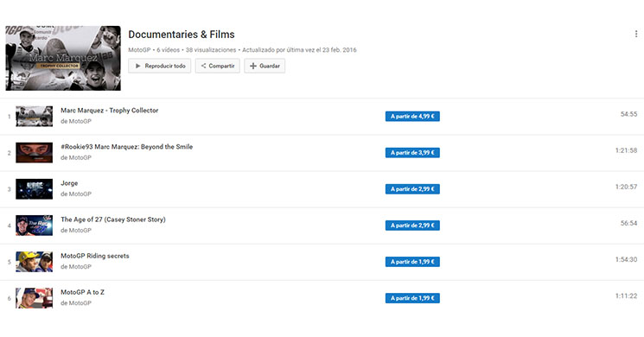Image resolution: width=644 pixels, height=337 pixels.
Task: Click the Guardar save button
Action: (265, 66)
